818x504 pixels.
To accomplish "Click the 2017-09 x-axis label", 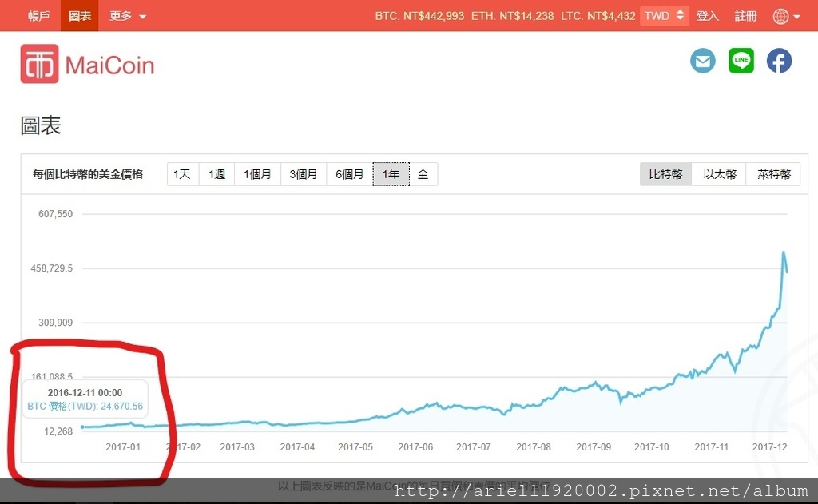I will point(594,447).
